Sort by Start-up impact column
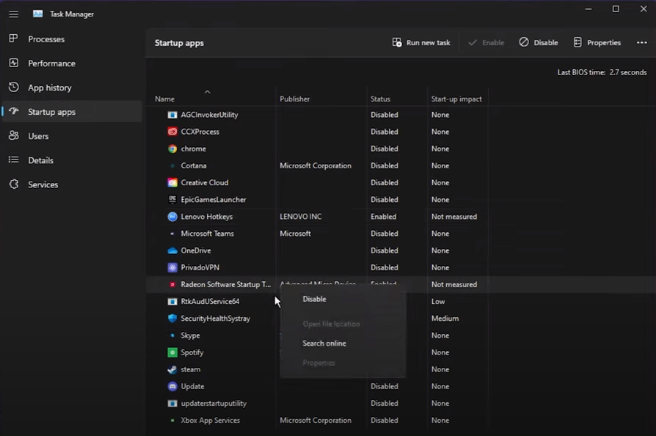This screenshot has height=436, width=656. tap(456, 99)
